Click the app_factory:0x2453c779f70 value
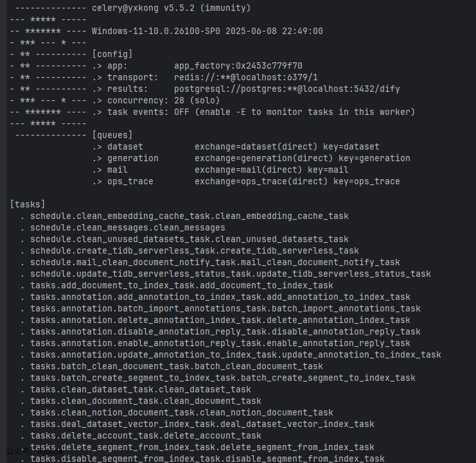This screenshot has height=463, width=476. tap(238, 66)
